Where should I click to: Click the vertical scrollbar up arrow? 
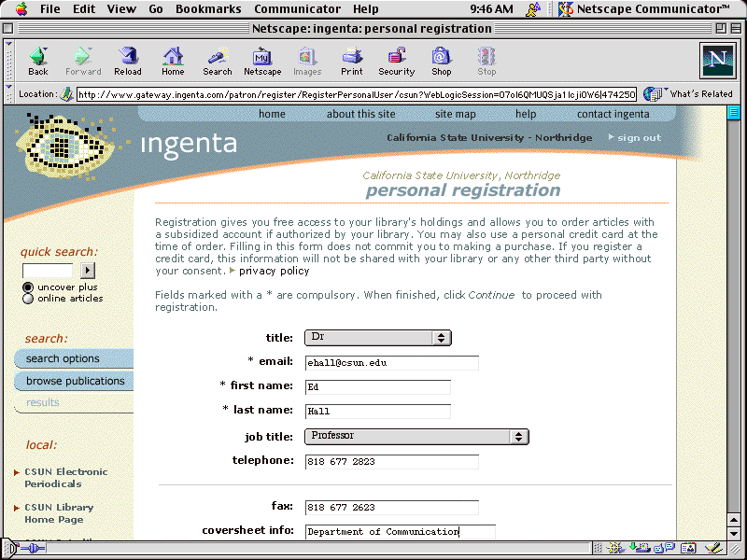click(734, 520)
